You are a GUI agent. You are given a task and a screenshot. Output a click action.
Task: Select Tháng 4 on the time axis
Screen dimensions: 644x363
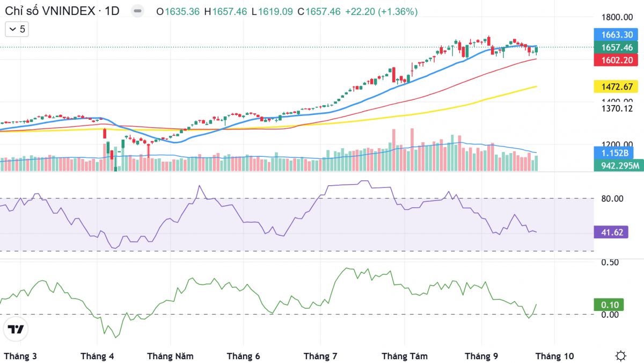(x=97, y=356)
